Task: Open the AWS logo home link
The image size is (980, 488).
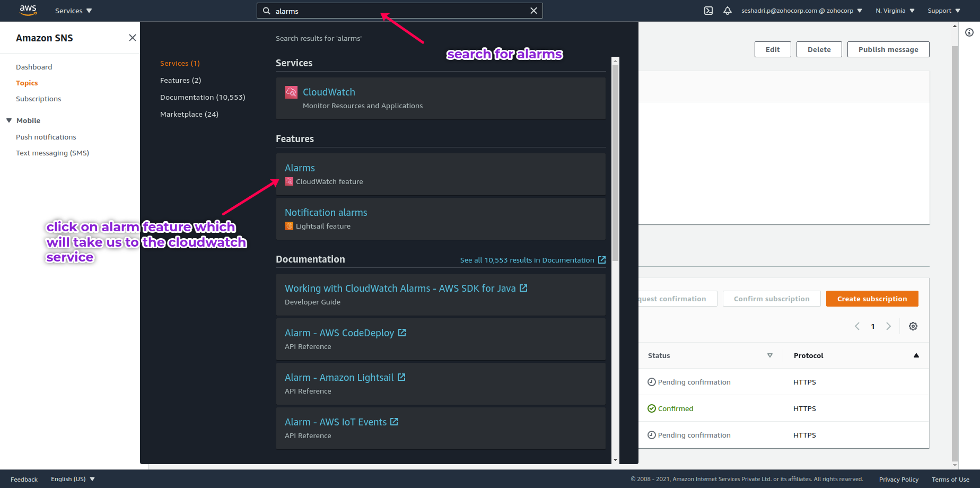Action: (28, 11)
